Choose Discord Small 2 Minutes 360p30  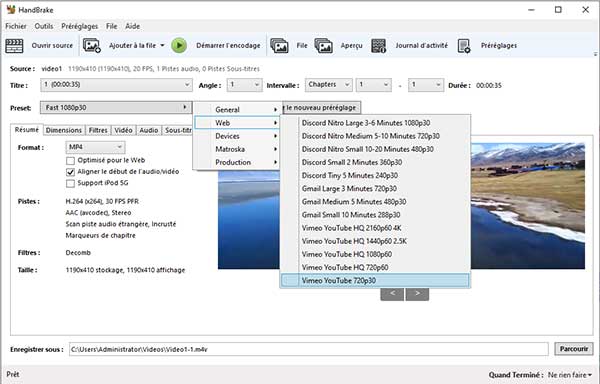tap(375, 162)
